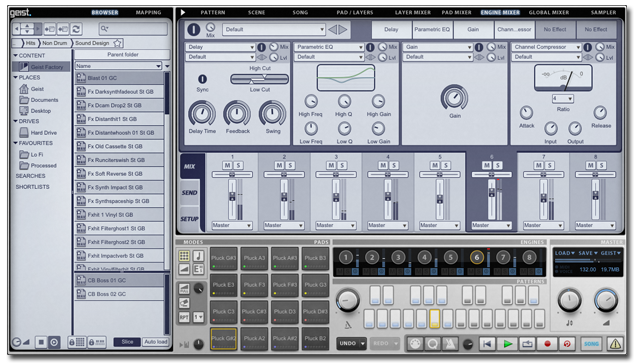
Task: Toggle the pad-grid lock icon in browser
Action: pos(77,342)
